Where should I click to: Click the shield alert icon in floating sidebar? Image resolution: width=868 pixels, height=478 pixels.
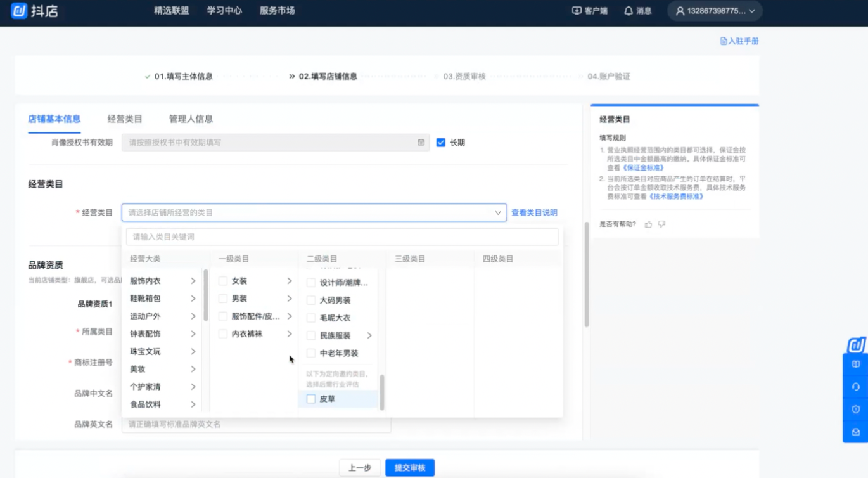(855, 410)
